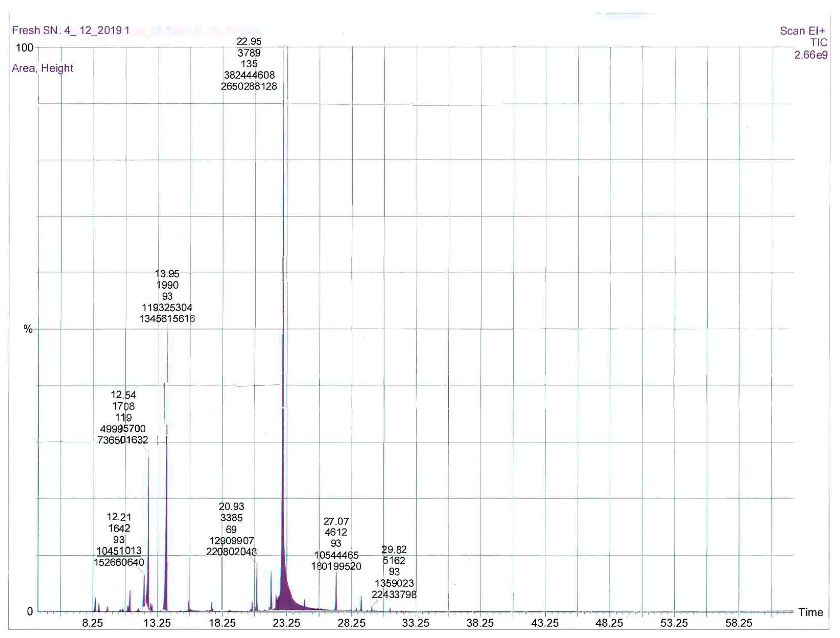
Task: Click the '58.25' time axis tick label
Action: pyautogui.click(x=738, y=623)
